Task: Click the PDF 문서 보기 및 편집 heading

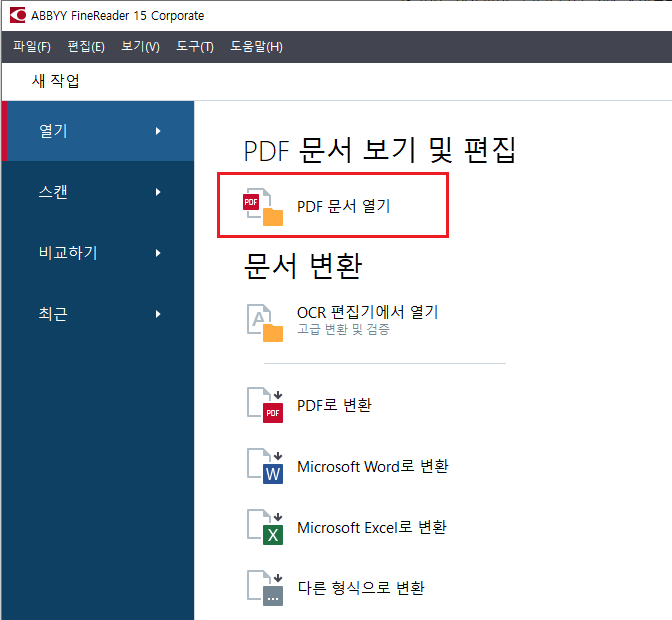Action: 380,150
